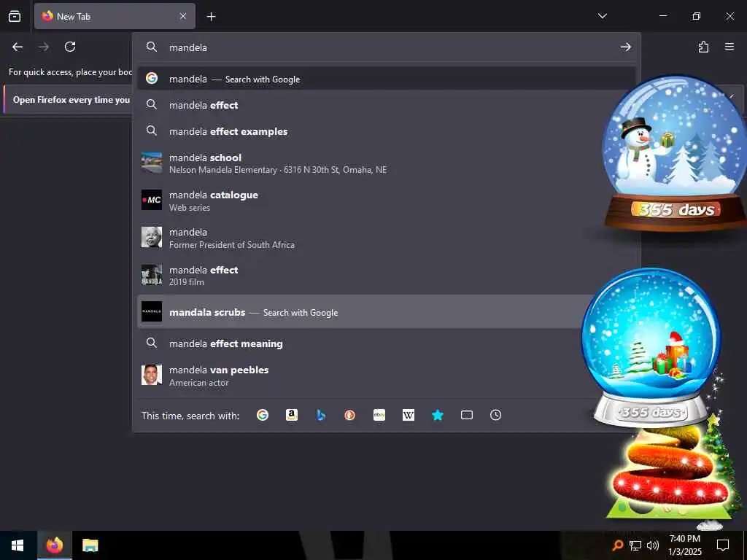Open File Explorer from the taskbar

(90, 545)
